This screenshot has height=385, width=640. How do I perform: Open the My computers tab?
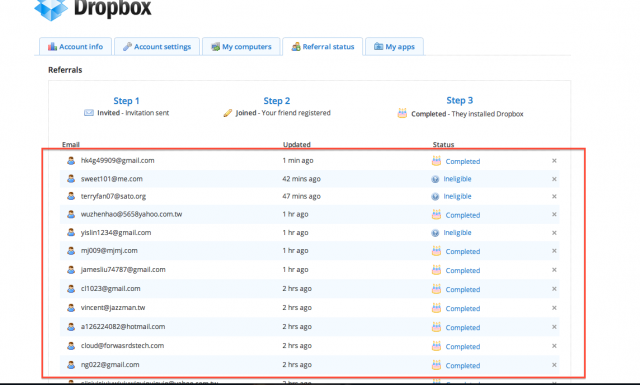[241, 47]
